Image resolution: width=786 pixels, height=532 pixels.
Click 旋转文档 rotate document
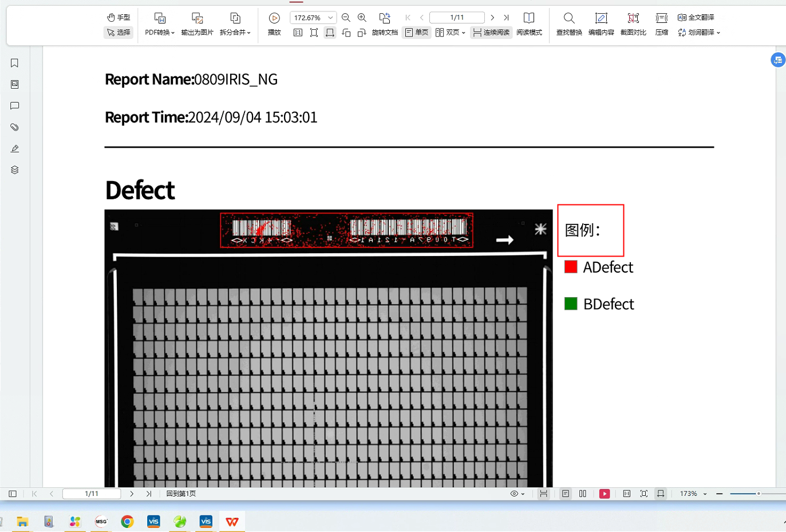385,25
